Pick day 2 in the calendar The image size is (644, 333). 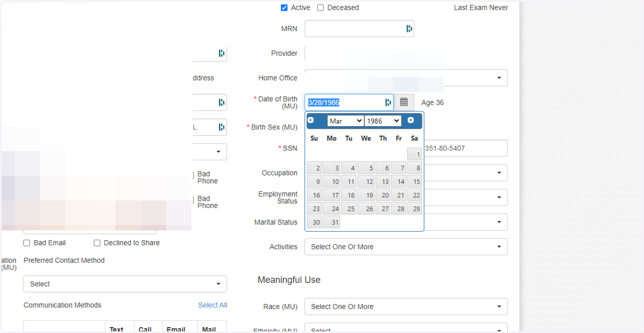point(314,168)
